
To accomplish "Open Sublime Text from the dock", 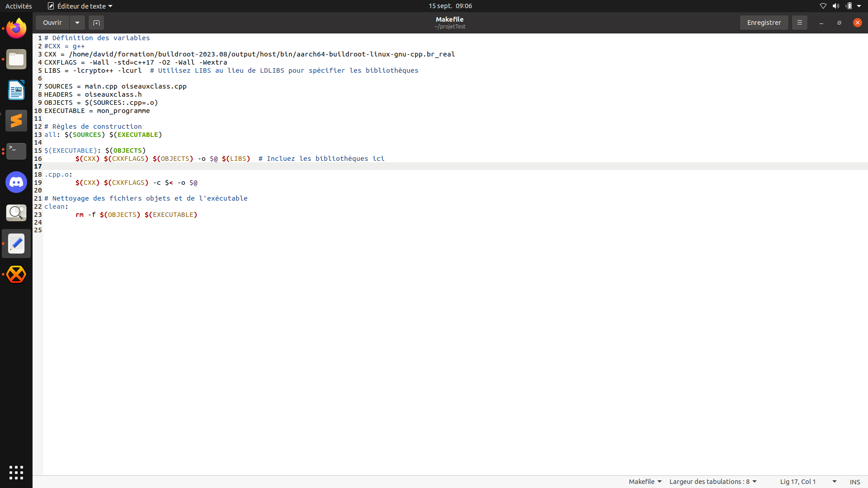I will pos(16,121).
